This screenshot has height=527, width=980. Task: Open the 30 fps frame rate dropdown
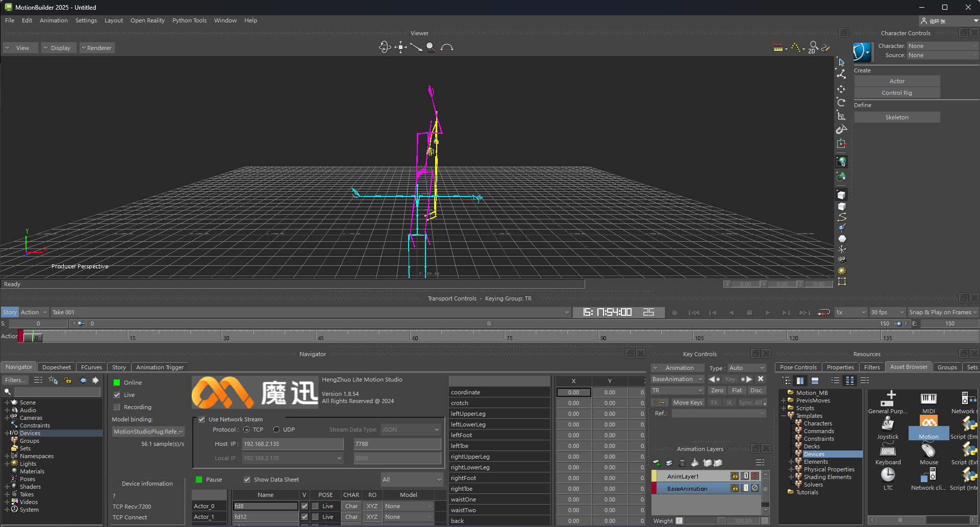tap(887, 312)
